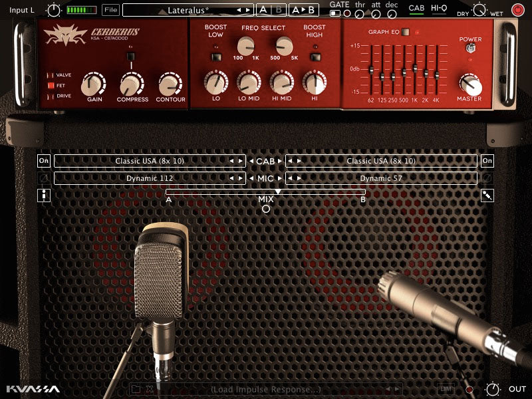Screen dimensions: 532x399
Task: Click the Kuassa logo
Action: 33,389
